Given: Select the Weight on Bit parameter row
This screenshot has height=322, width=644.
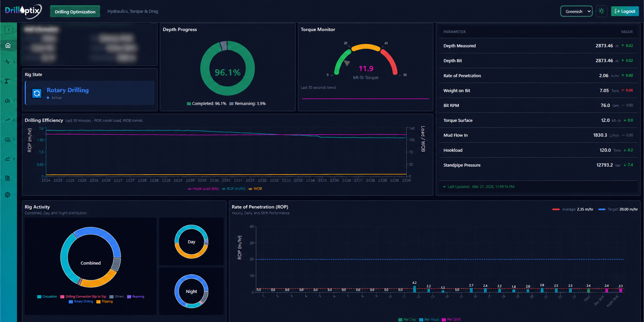Looking at the screenshot, I should pyautogui.click(x=538, y=90).
